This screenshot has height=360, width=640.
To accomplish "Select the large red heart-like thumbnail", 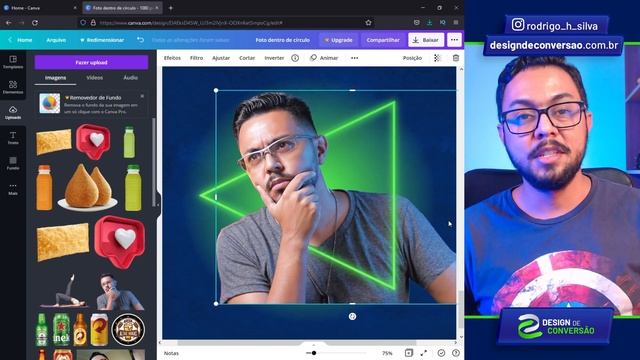I will (x=120, y=242).
